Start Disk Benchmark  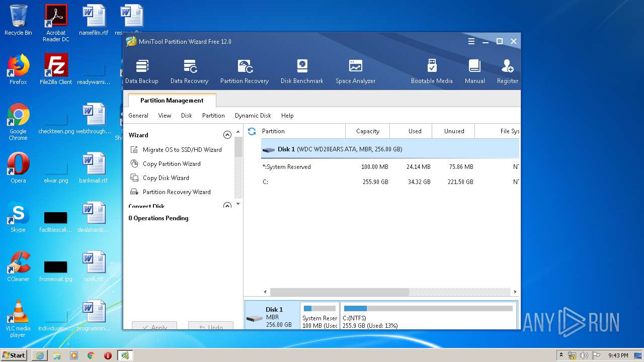(x=302, y=71)
